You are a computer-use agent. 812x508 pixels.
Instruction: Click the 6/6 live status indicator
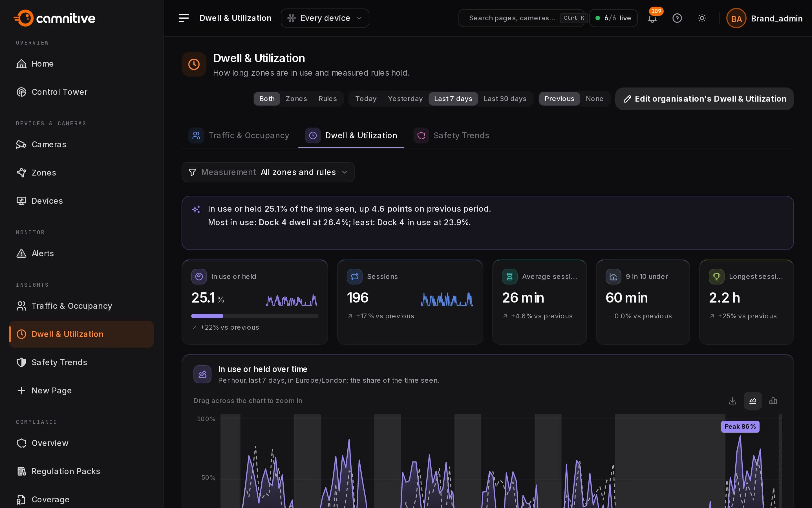click(x=613, y=18)
